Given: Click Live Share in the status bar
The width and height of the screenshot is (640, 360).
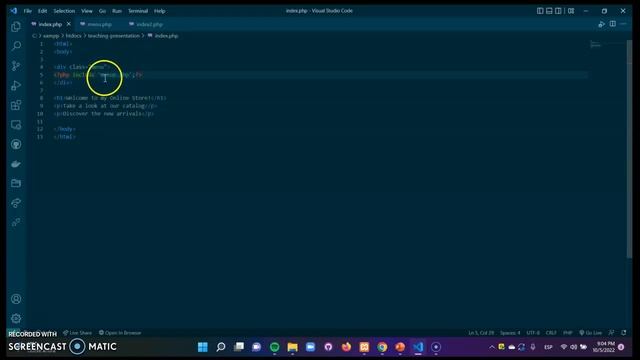Looking at the screenshot, I should (x=78, y=333).
